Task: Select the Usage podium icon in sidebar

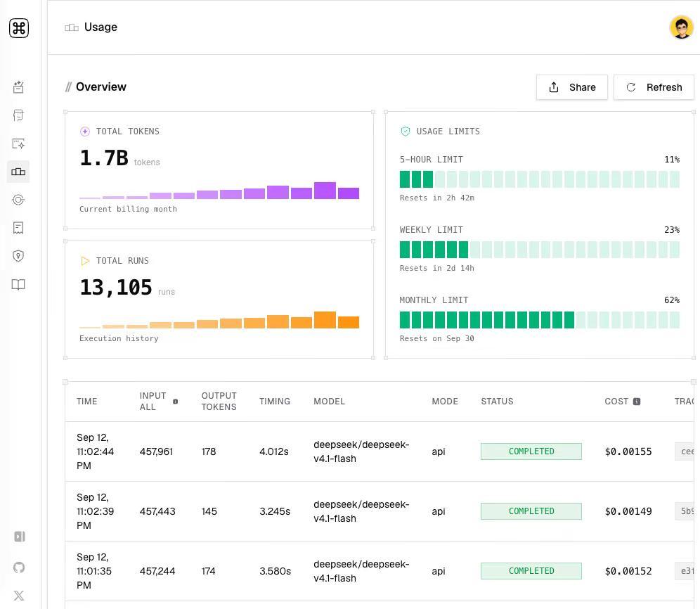Action: [18, 172]
